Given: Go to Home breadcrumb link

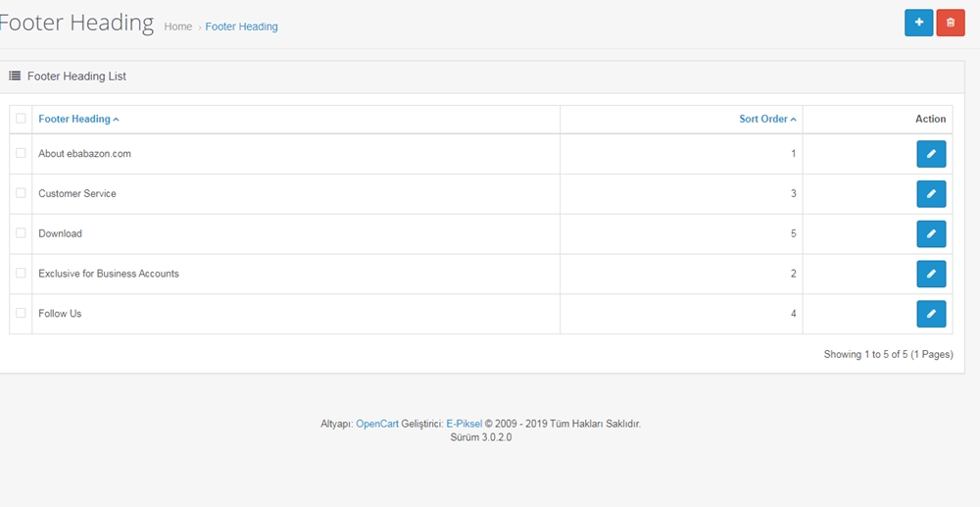Looking at the screenshot, I should point(178,26).
